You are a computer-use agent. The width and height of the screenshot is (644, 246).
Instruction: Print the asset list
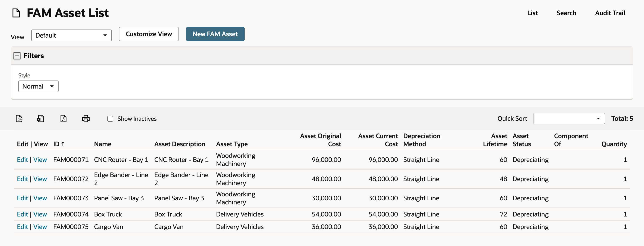86,119
